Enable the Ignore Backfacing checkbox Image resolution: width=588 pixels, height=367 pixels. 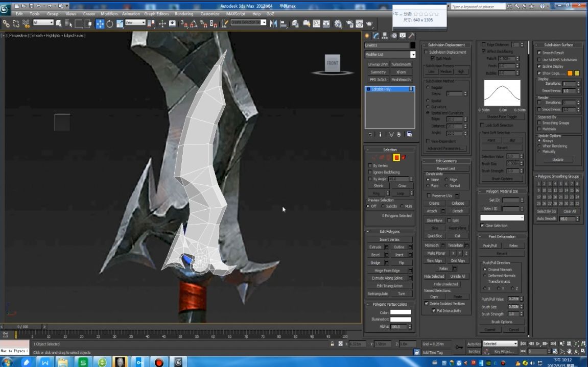tap(369, 172)
